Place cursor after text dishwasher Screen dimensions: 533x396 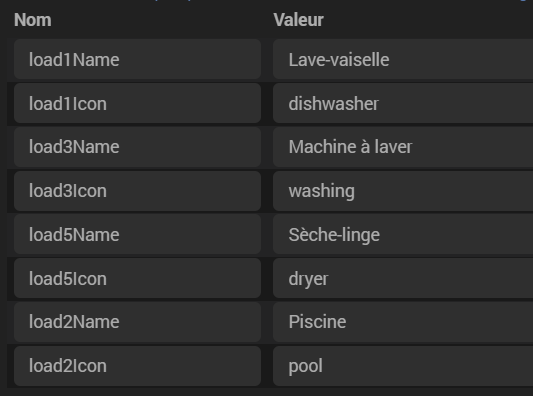[x=379, y=103]
